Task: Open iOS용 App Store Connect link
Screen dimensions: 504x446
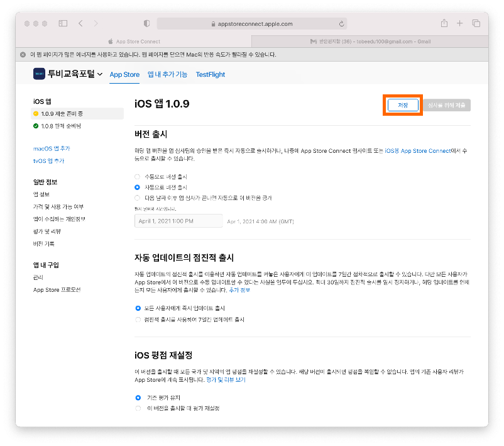Action: click(x=418, y=150)
